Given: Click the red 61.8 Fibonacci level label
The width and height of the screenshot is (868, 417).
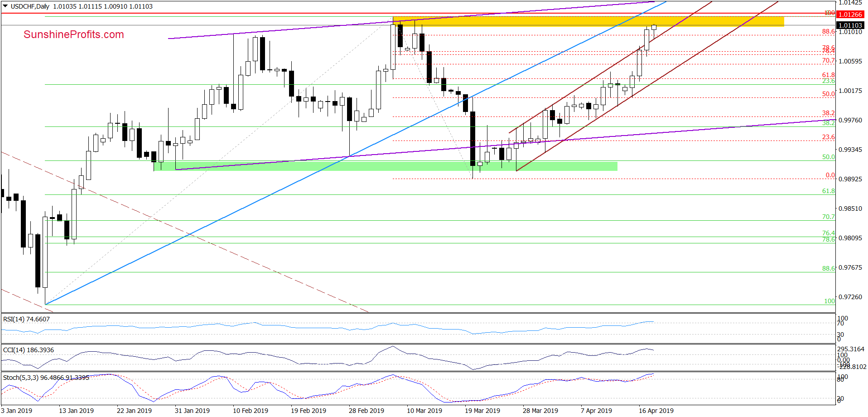Looking at the screenshot, I should pyautogui.click(x=829, y=75).
